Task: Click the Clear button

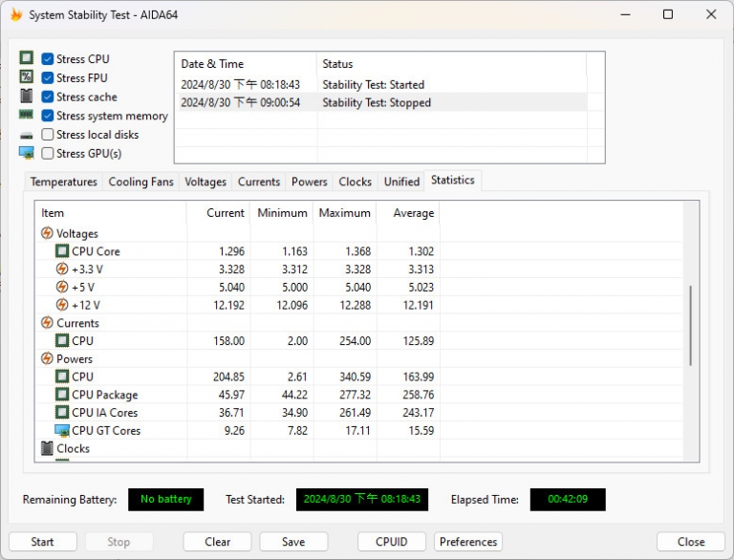Action: pos(217,542)
